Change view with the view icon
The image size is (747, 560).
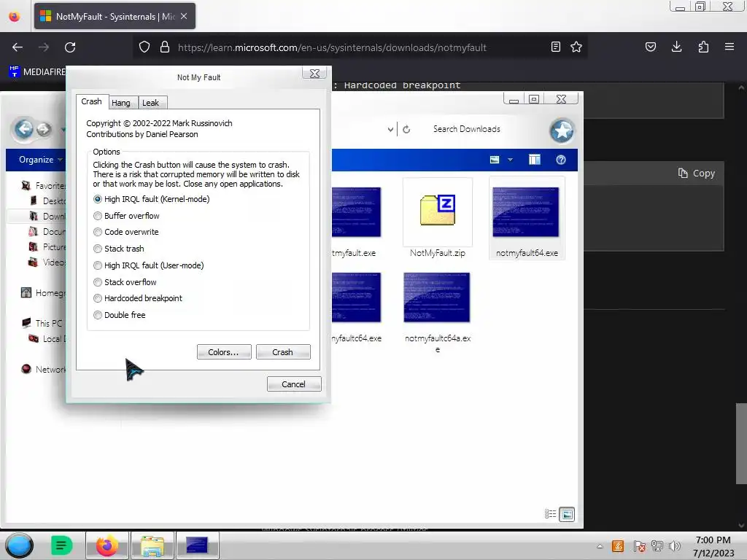[x=495, y=160]
